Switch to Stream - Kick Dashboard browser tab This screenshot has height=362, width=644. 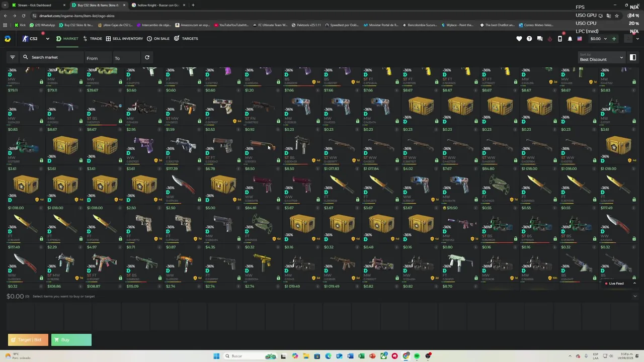click(39, 5)
